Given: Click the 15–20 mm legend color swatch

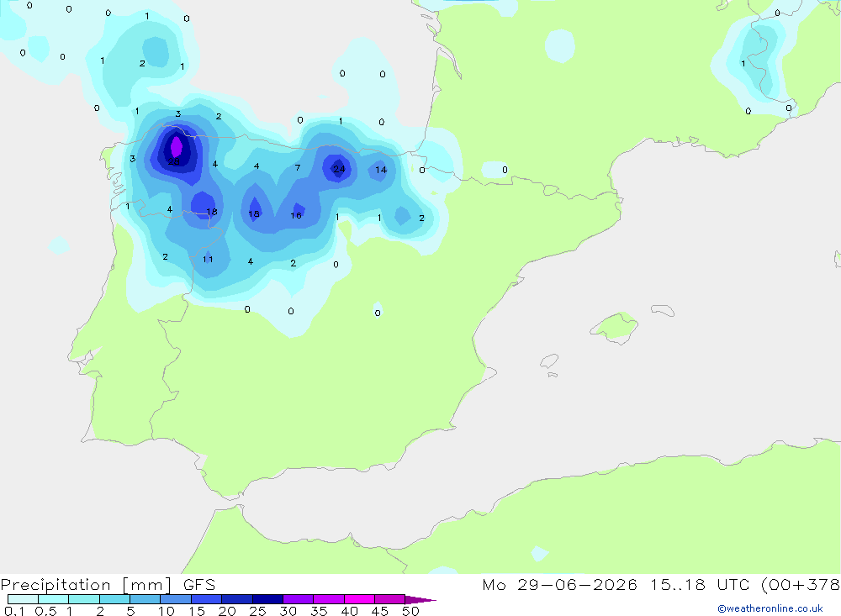Looking at the screenshot, I should pos(206,599).
